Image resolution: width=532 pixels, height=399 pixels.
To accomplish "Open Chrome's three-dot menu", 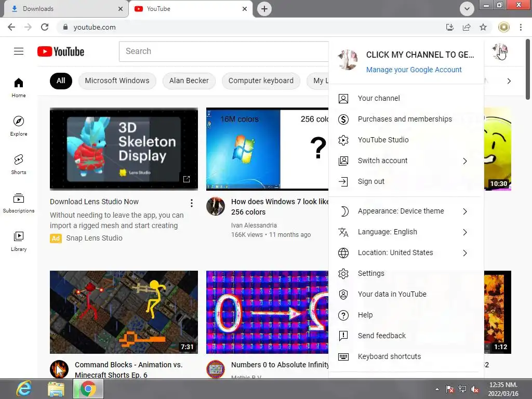I will coord(521,27).
